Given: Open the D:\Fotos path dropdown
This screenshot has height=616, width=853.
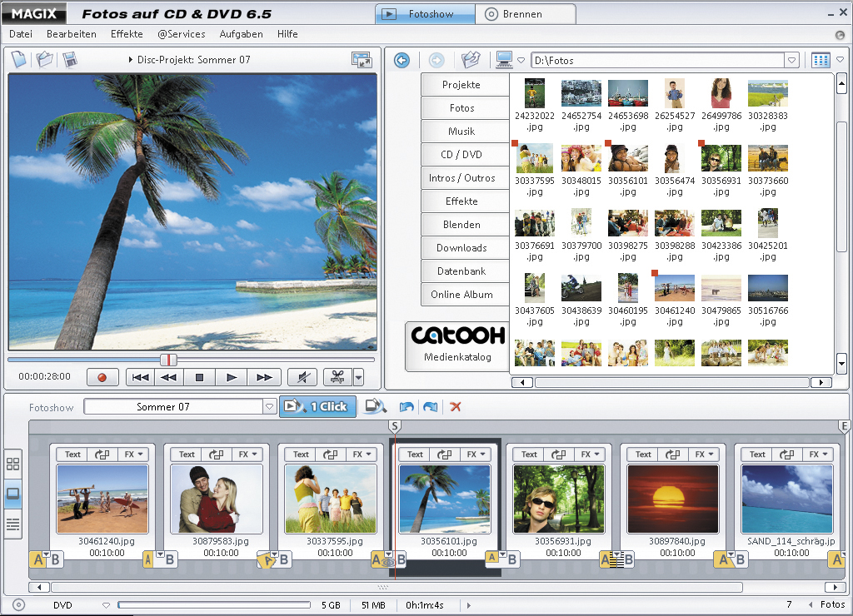Looking at the screenshot, I should (791, 60).
